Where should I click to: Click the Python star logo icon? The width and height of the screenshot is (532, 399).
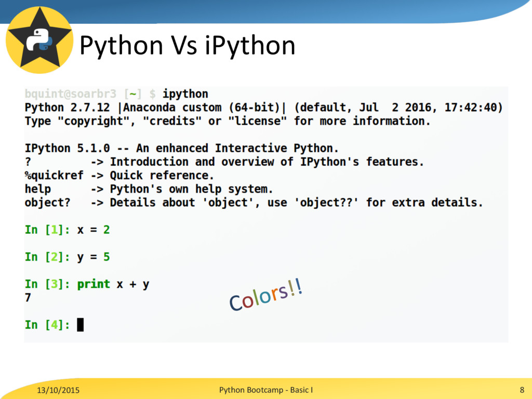pyautogui.click(x=39, y=40)
